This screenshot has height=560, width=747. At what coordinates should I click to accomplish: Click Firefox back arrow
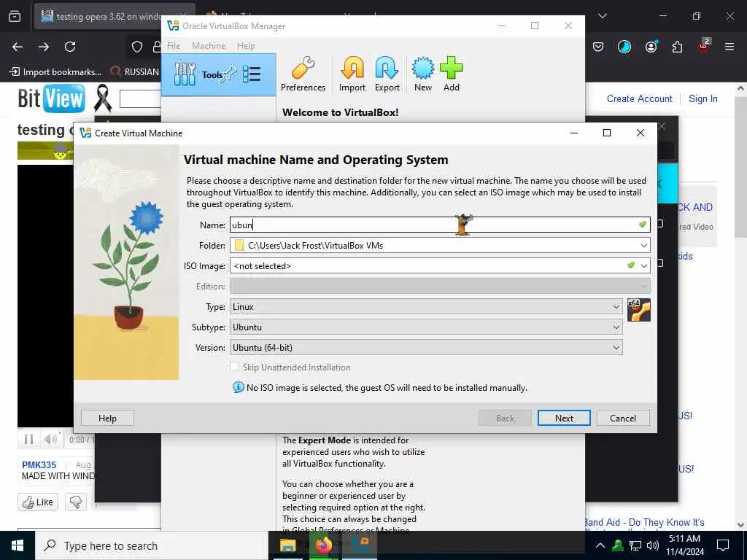click(x=18, y=47)
